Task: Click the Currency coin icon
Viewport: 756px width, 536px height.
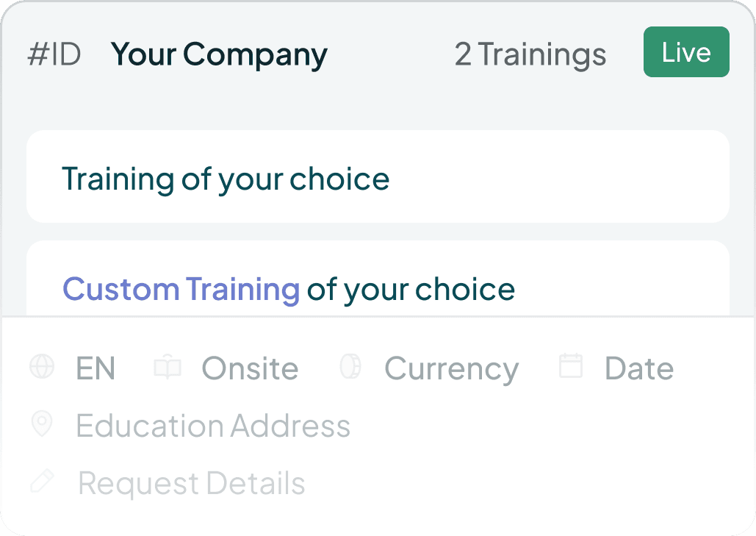Action: click(x=350, y=367)
